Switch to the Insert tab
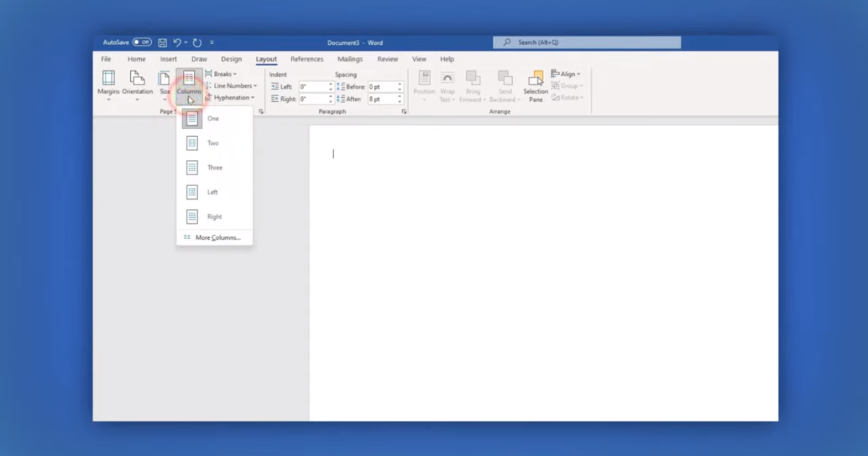This screenshot has width=868, height=456. (169, 59)
